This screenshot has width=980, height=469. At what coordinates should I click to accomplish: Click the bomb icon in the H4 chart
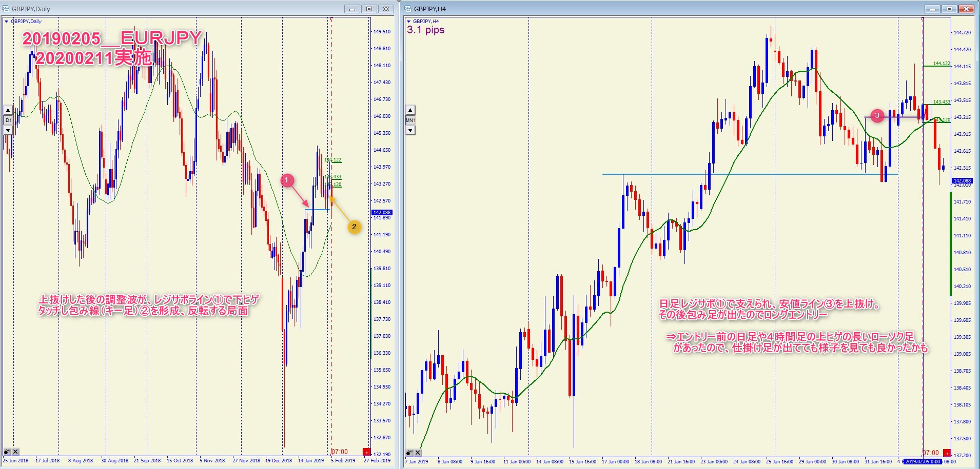click(x=409, y=453)
